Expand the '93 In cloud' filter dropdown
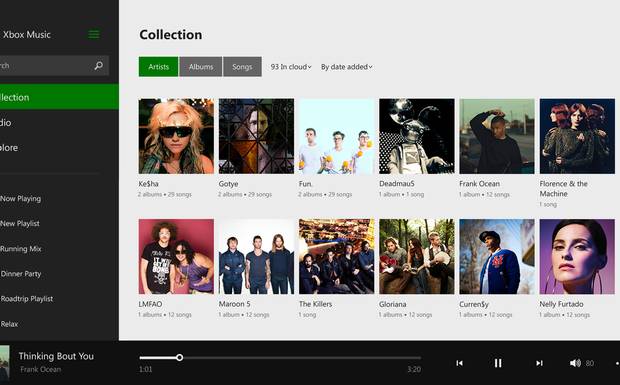This screenshot has height=385, width=620. click(x=291, y=67)
